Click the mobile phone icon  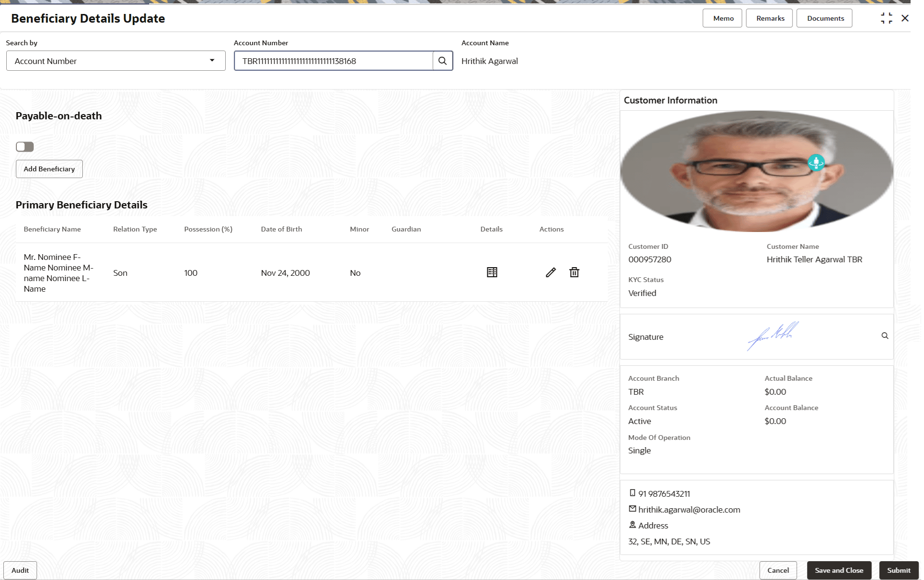point(632,493)
